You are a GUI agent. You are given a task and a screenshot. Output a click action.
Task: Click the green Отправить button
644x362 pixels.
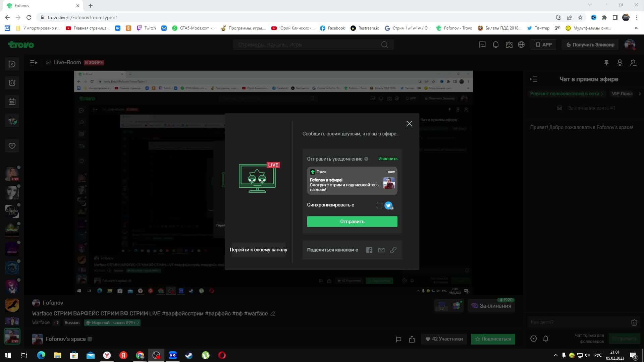point(352,222)
